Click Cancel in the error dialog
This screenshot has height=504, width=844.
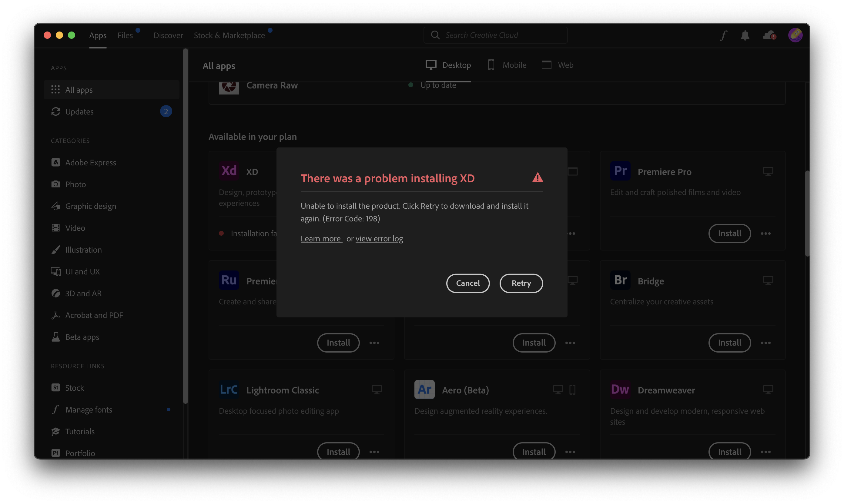468,283
